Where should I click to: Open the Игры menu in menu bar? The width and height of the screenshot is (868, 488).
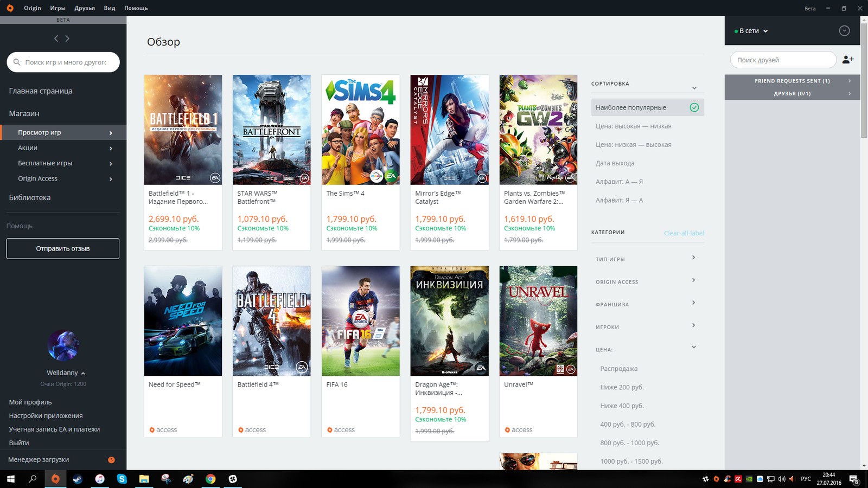(58, 8)
